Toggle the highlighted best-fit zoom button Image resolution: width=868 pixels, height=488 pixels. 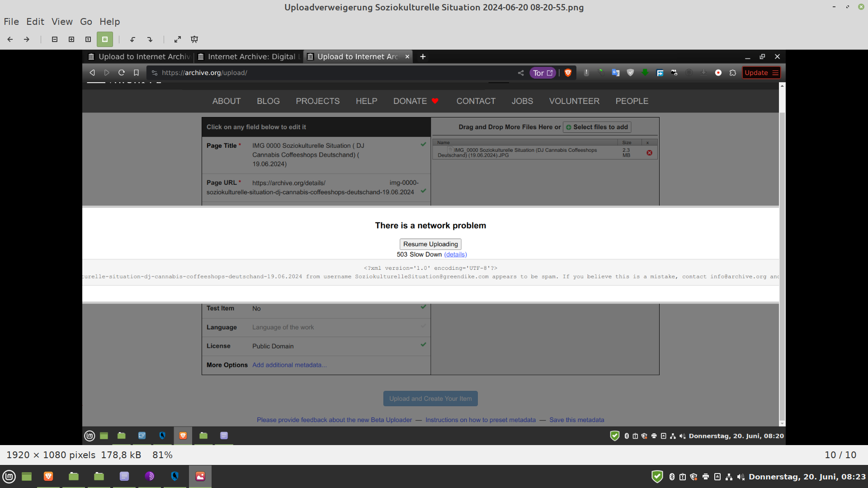(x=105, y=39)
